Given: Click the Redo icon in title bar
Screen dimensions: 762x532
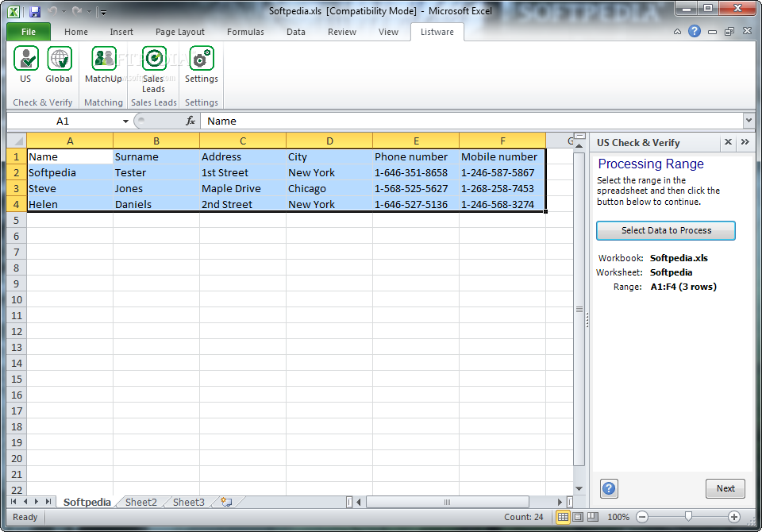Looking at the screenshot, I should (x=77, y=10).
